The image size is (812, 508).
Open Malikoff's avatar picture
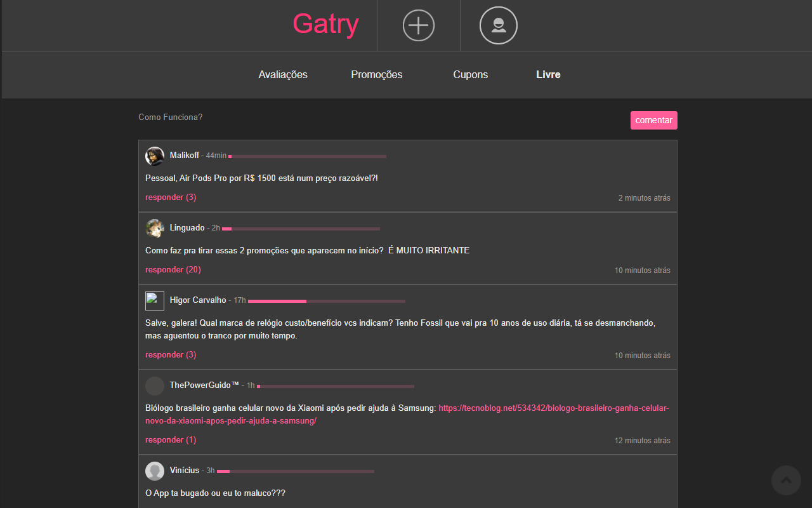click(155, 156)
